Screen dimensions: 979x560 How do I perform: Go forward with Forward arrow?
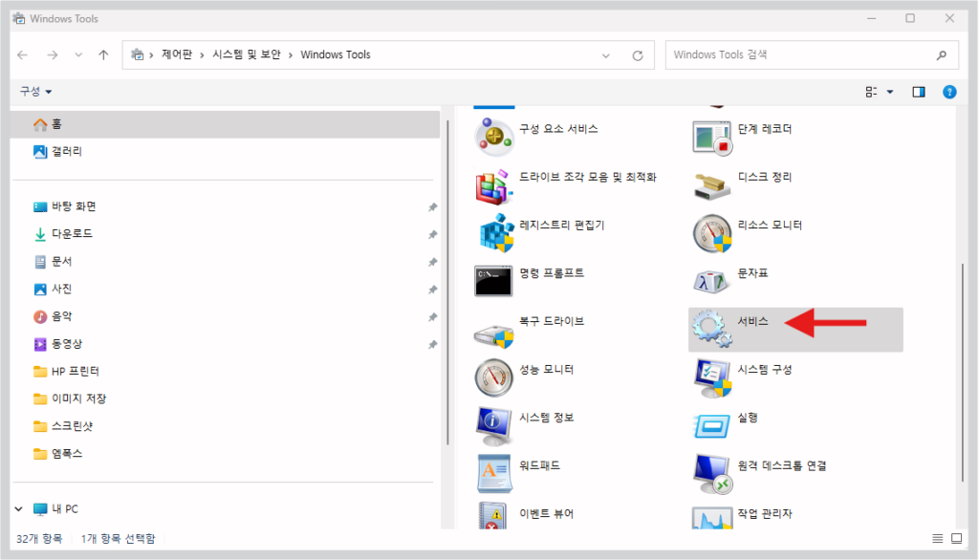(53, 54)
